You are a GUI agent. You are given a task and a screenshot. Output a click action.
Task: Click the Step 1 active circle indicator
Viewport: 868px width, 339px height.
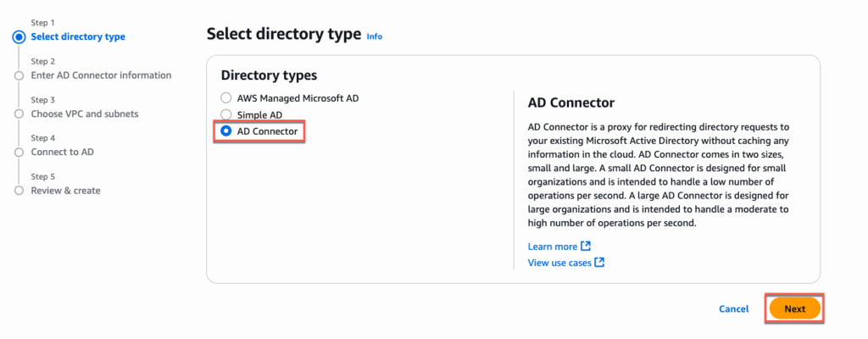[19, 37]
